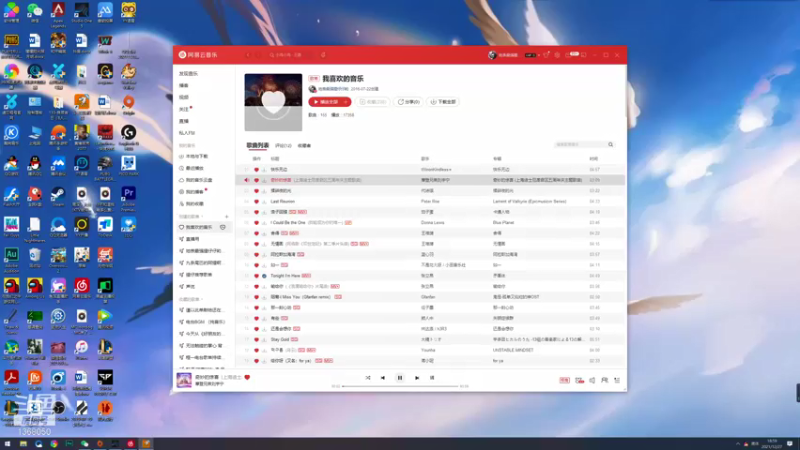Toggle heart for the now playing song
This screenshot has width=800, height=450.
[x=247, y=378]
